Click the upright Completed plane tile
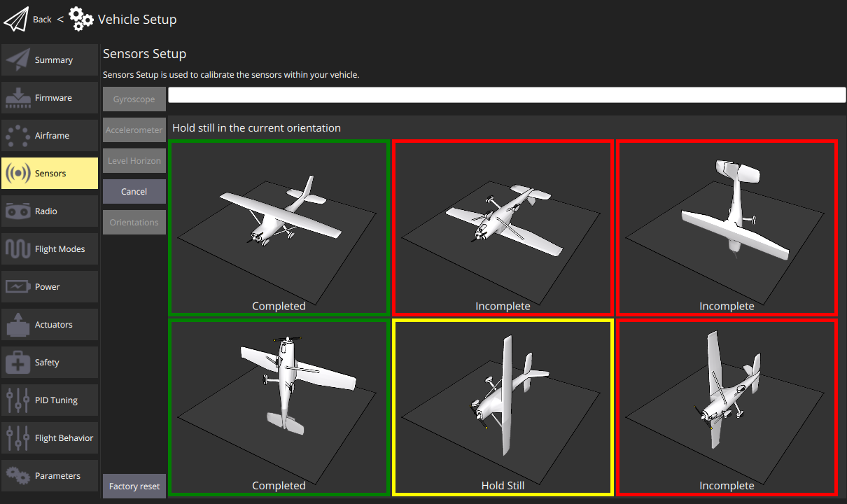Image resolution: width=847 pixels, height=504 pixels. (279, 227)
